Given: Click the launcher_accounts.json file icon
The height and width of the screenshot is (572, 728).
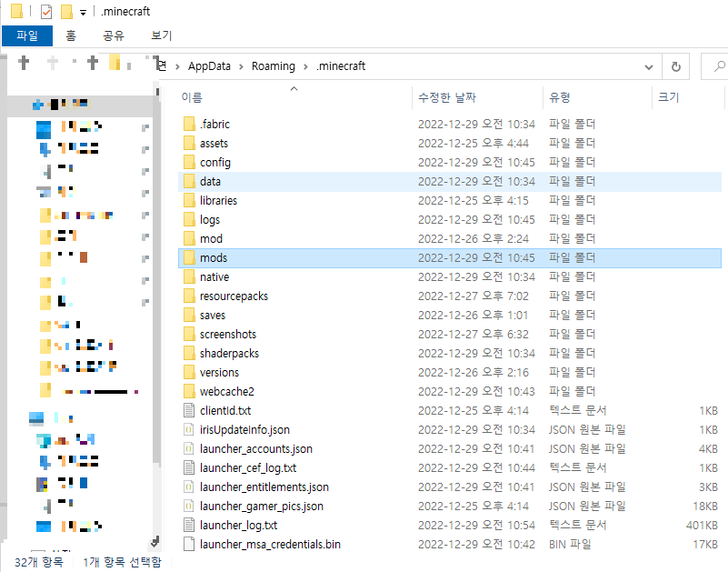Looking at the screenshot, I should point(189,449).
